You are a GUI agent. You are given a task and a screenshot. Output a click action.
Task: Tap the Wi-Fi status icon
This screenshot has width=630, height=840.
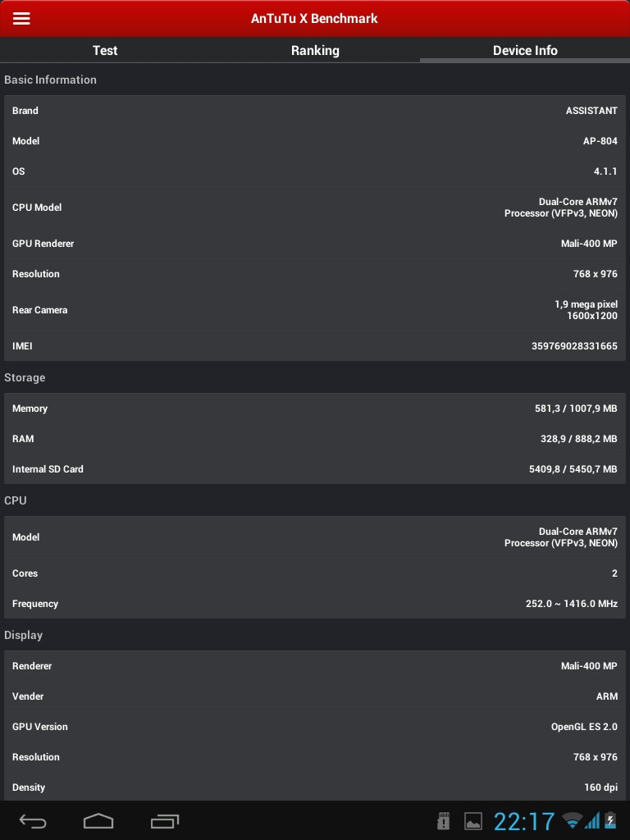(x=572, y=820)
